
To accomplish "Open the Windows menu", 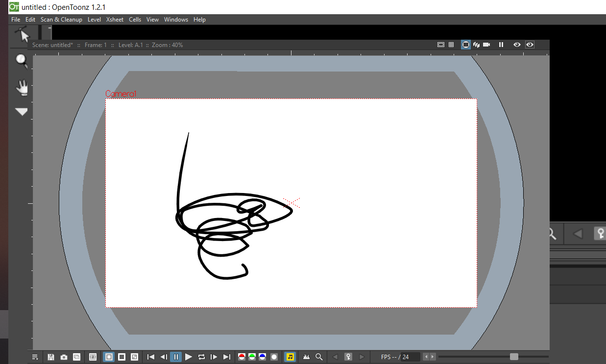I will [x=176, y=20].
